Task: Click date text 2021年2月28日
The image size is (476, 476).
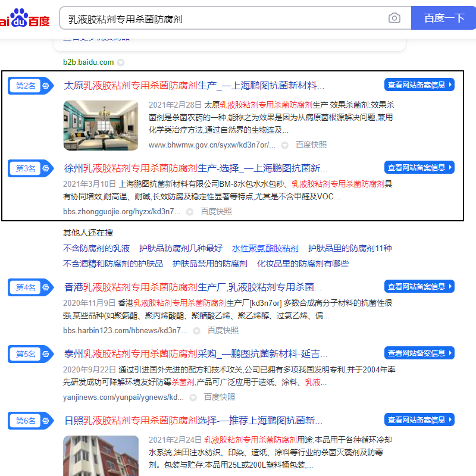Action: tap(175, 105)
